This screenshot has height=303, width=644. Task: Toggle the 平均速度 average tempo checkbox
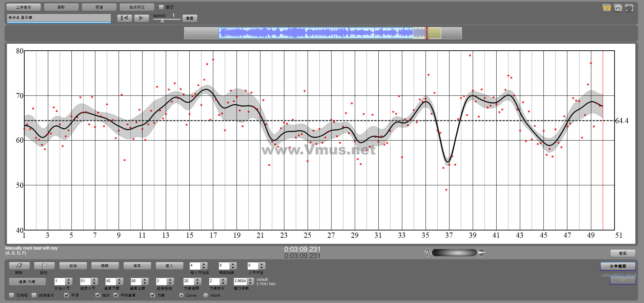point(116,295)
